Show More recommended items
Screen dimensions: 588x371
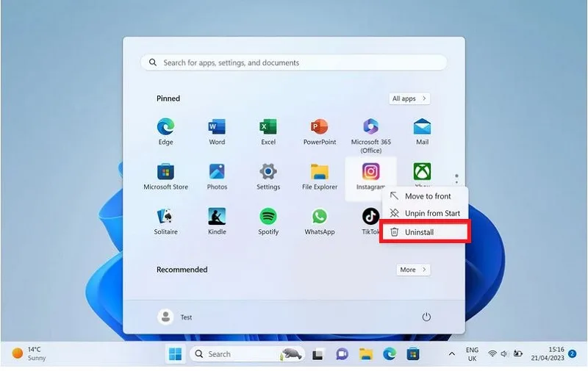[x=413, y=270]
